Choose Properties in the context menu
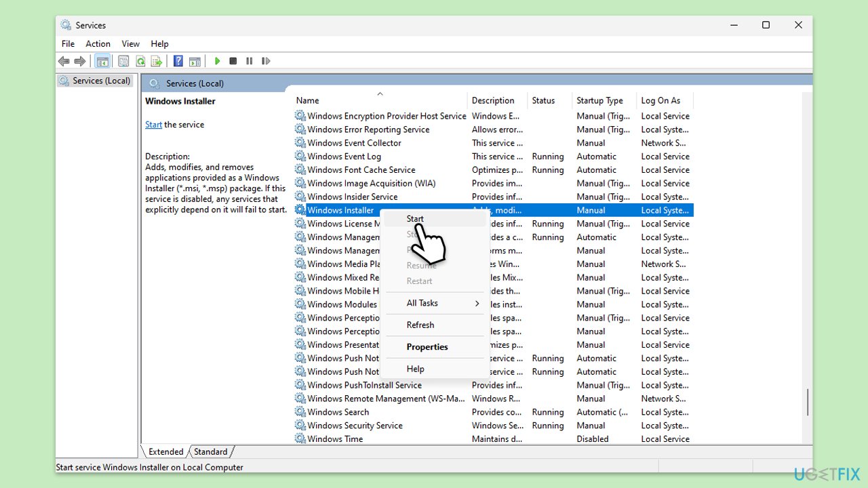The width and height of the screenshot is (868, 488). (x=435, y=347)
